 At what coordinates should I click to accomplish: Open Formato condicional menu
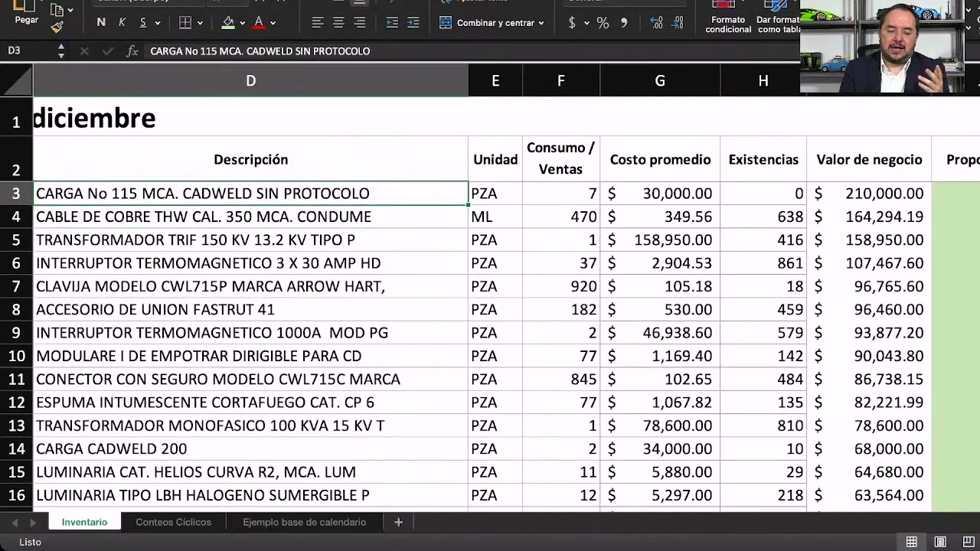[x=728, y=17]
